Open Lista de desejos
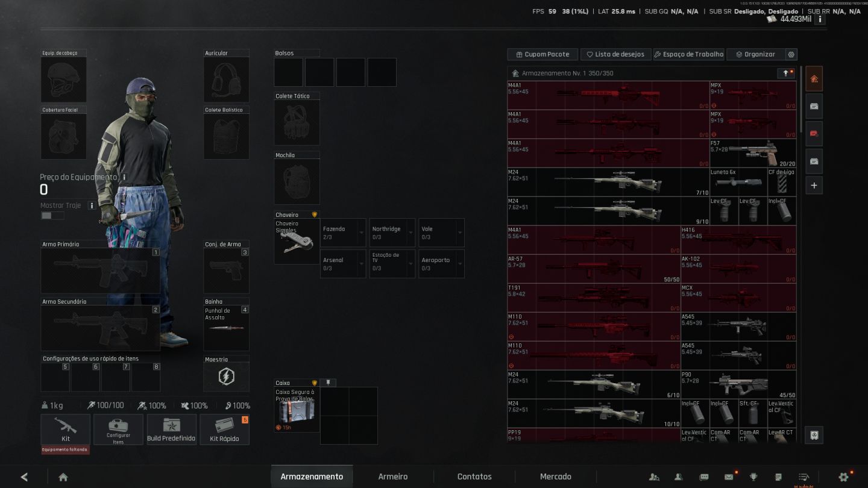 tap(615, 54)
